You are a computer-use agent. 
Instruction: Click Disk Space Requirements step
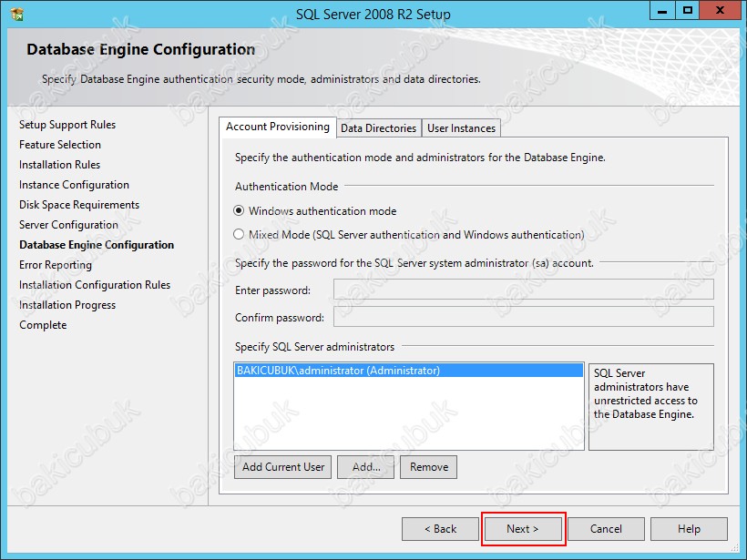point(79,205)
